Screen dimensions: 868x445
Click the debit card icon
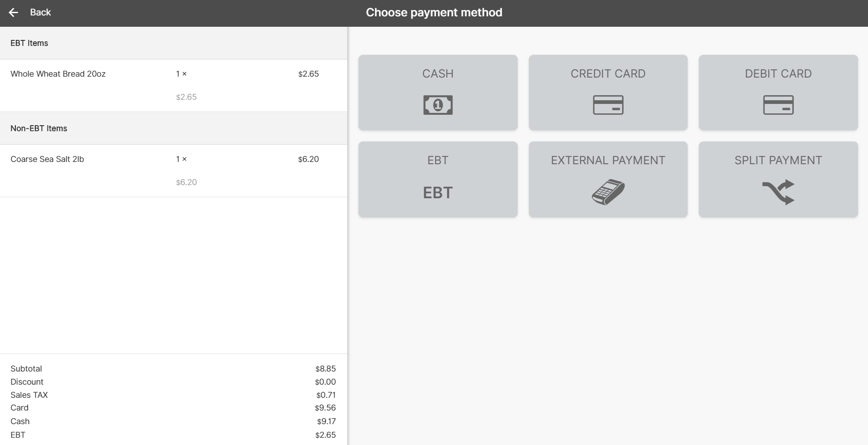click(778, 105)
